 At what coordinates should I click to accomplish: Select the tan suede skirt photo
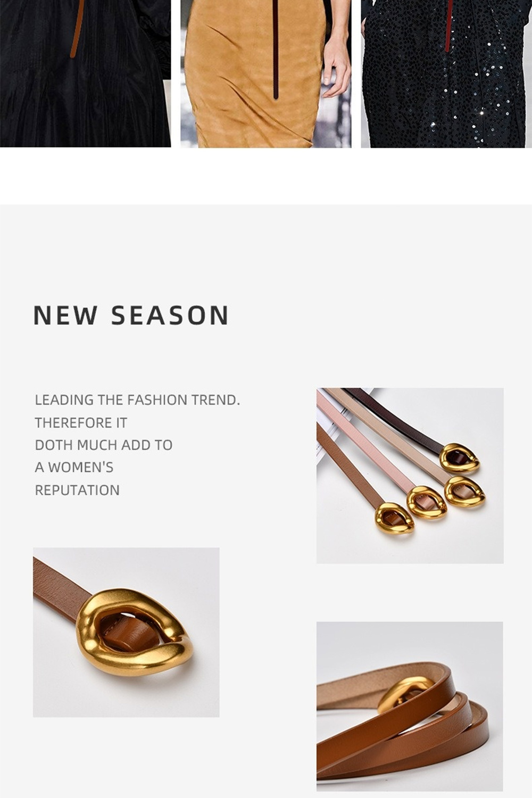[x=266, y=73]
